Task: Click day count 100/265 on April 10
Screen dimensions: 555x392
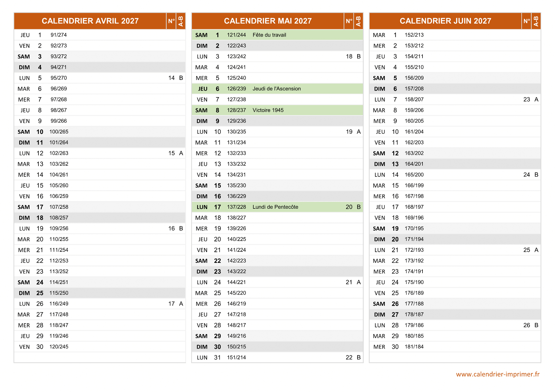Action: point(59,132)
